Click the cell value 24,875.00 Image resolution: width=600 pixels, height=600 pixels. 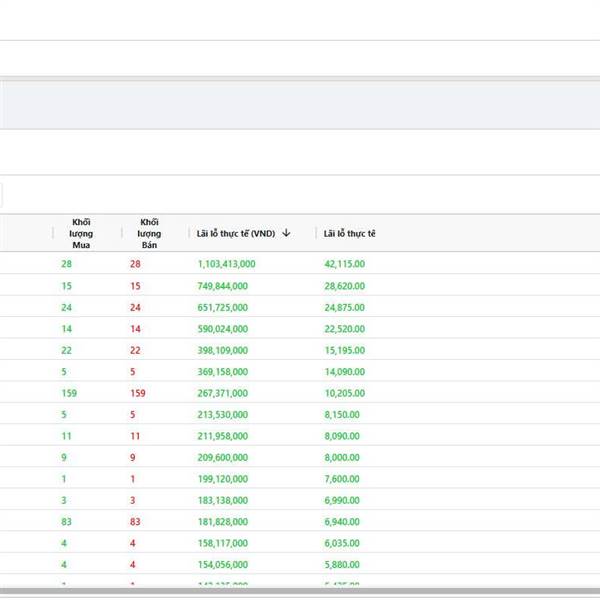coord(344,307)
